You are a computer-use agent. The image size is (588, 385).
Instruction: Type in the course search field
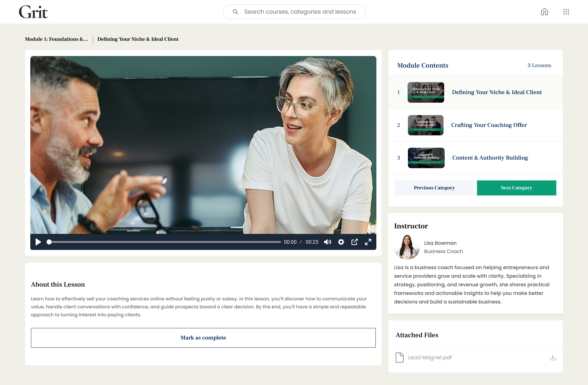tap(300, 12)
